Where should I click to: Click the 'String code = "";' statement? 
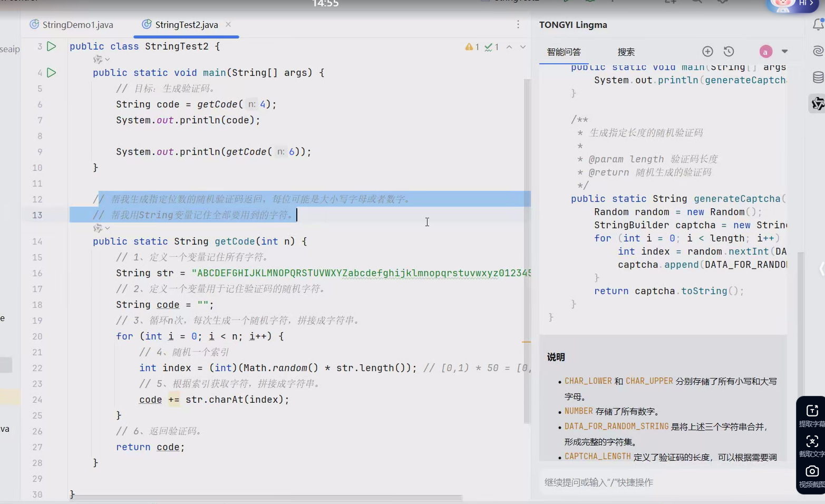point(165,305)
